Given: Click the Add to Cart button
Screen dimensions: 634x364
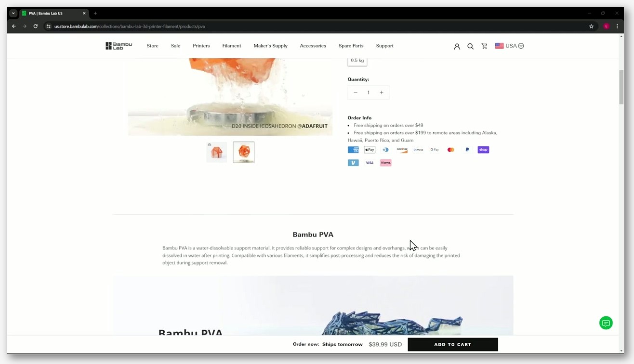Looking at the screenshot, I should 452,344.
